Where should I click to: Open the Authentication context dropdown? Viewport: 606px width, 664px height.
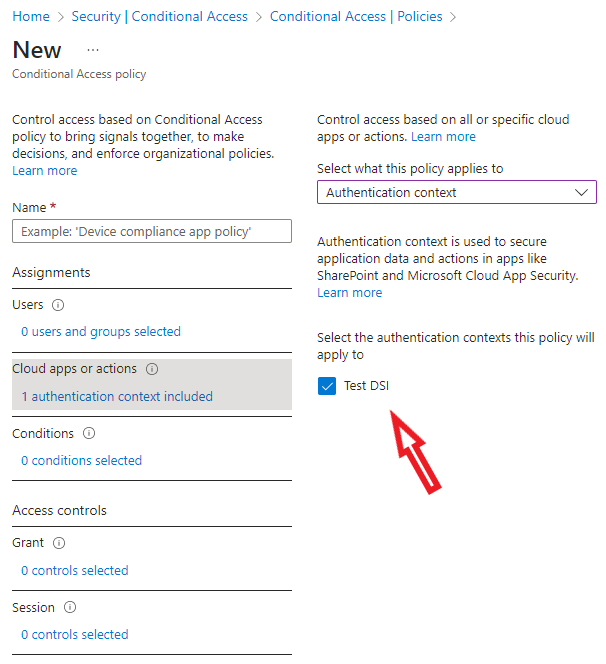[x=456, y=192]
